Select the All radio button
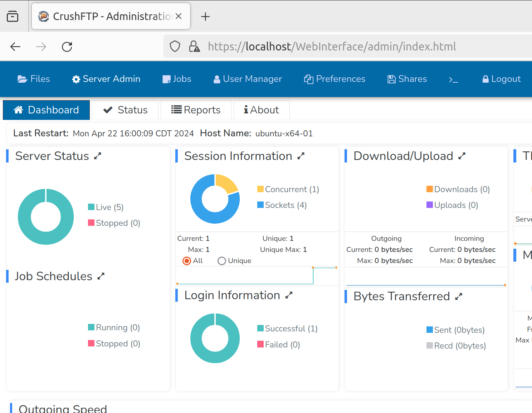This screenshot has height=413, width=532. point(186,261)
